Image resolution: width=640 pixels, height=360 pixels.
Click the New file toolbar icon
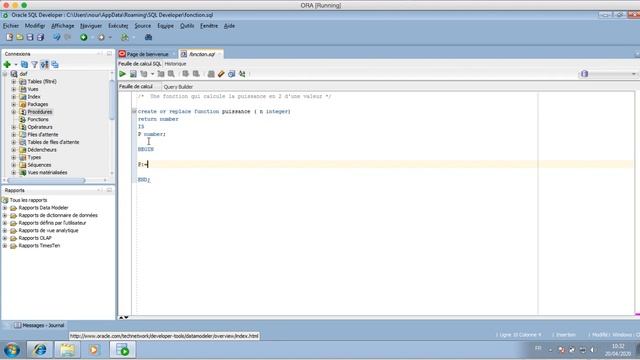point(9,37)
